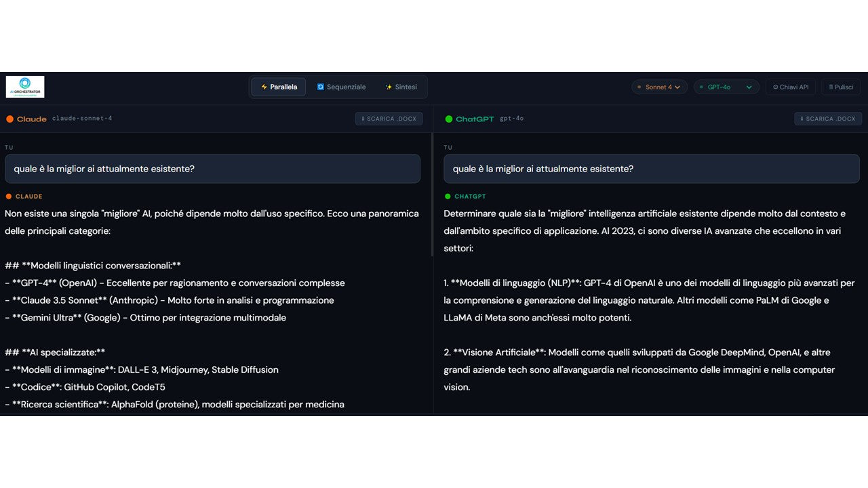Image resolution: width=868 pixels, height=488 pixels.
Task: Open the AI Orchestrator logo
Action: 24,87
